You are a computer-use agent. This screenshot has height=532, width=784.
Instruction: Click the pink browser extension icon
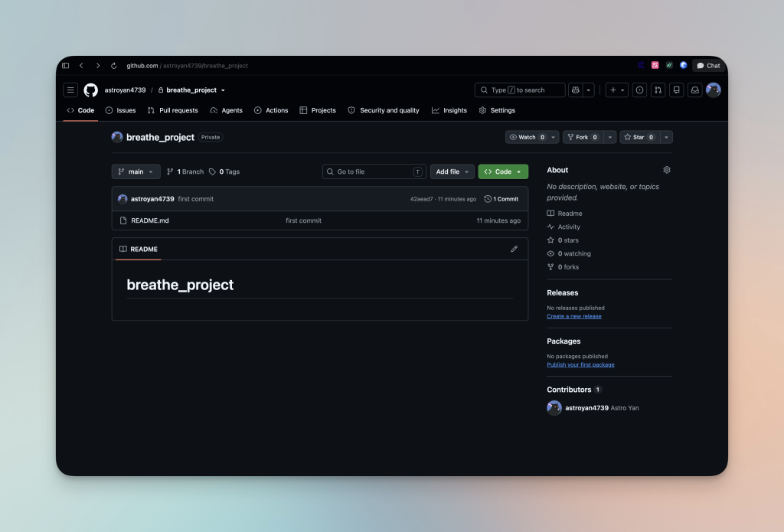[x=655, y=65]
